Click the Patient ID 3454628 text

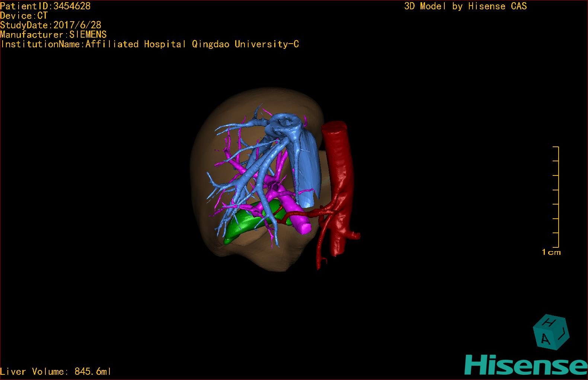pos(45,6)
